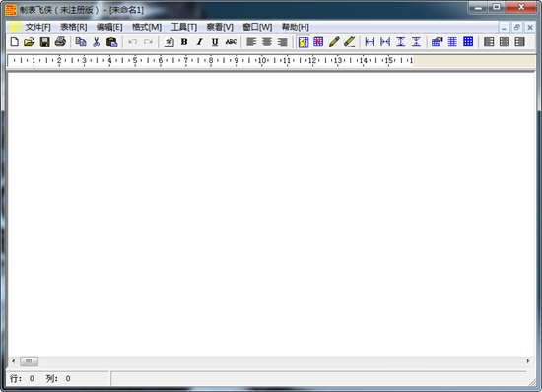Screen dimensions: 542x392
Task: Expand the 工具[T] menu
Action: tap(184, 27)
